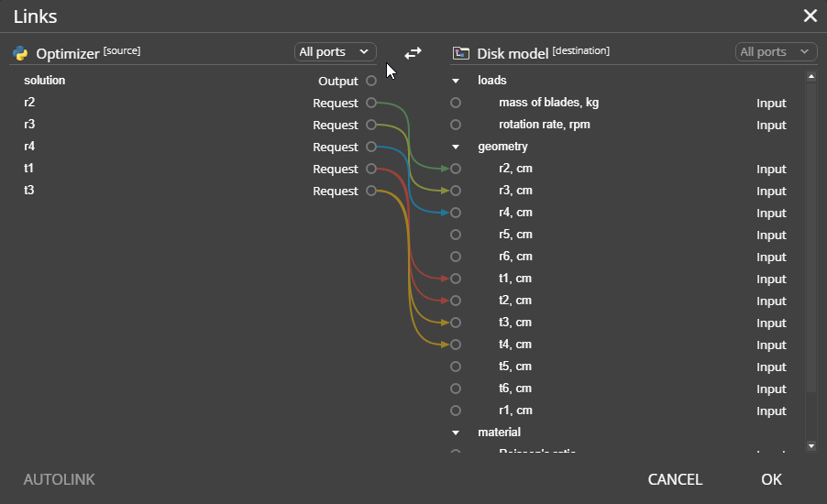Collapse the loads group
The width and height of the screenshot is (827, 504).
pos(456,81)
